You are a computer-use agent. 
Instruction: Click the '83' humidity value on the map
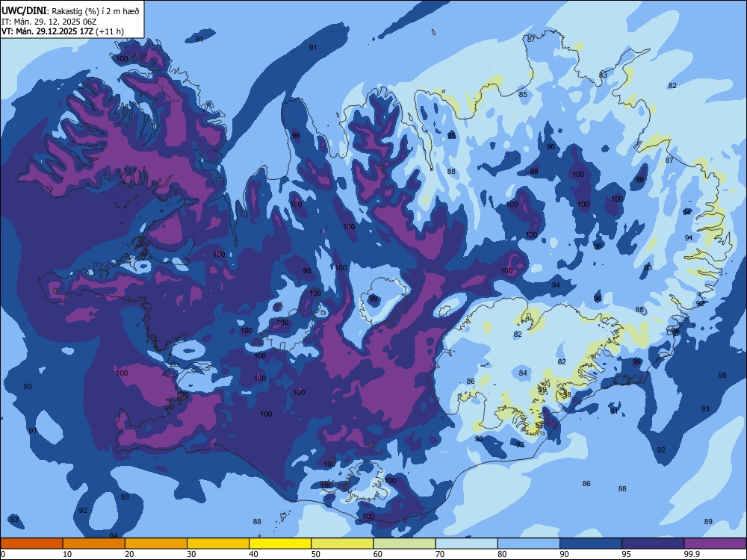click(603, 75)
